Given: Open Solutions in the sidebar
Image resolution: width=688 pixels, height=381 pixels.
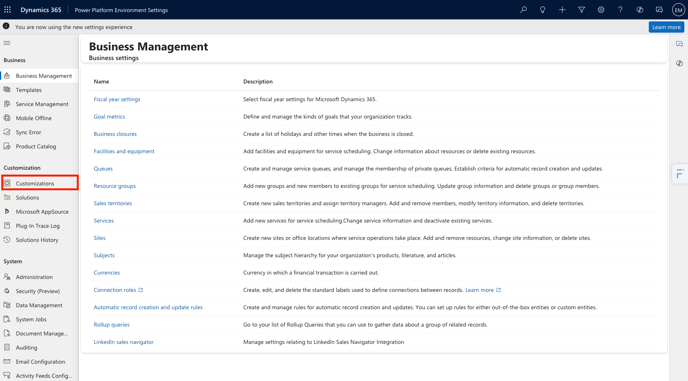Looking at the screenshot, I should [x=27, y=198].
